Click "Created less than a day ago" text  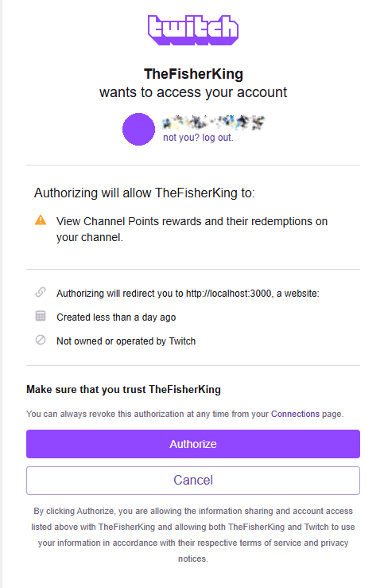[116, 317]
